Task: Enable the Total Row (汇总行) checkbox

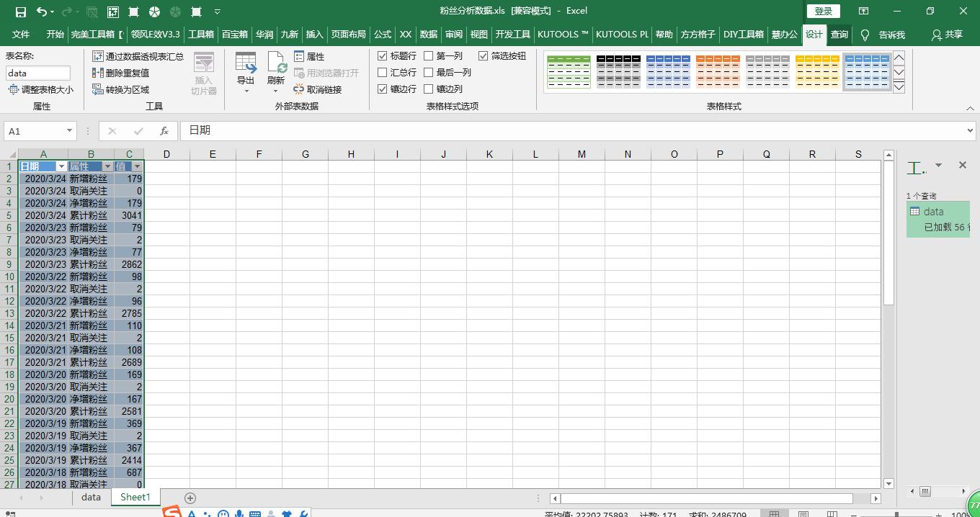Action: pyautogui.click(x=383, y=72)
